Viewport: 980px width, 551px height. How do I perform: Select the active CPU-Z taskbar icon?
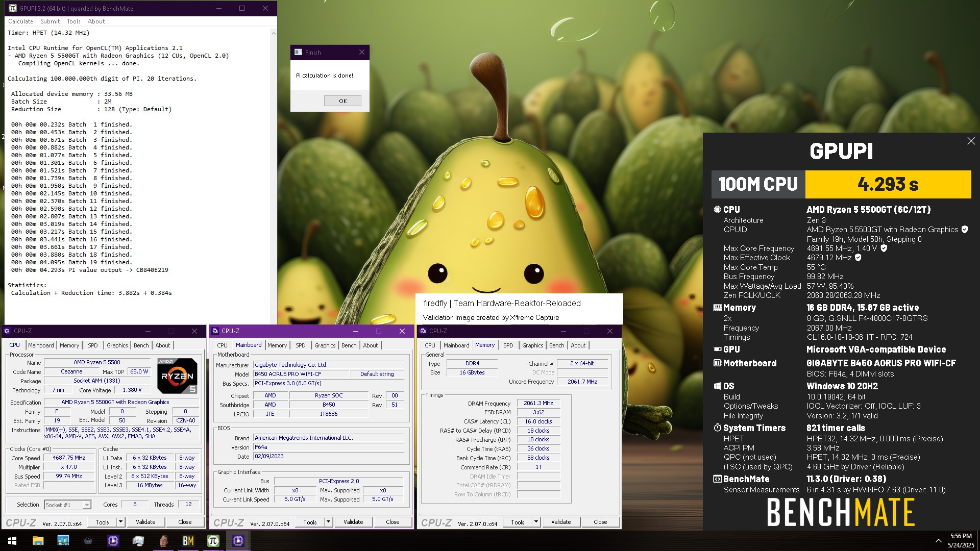click(238, 541)
